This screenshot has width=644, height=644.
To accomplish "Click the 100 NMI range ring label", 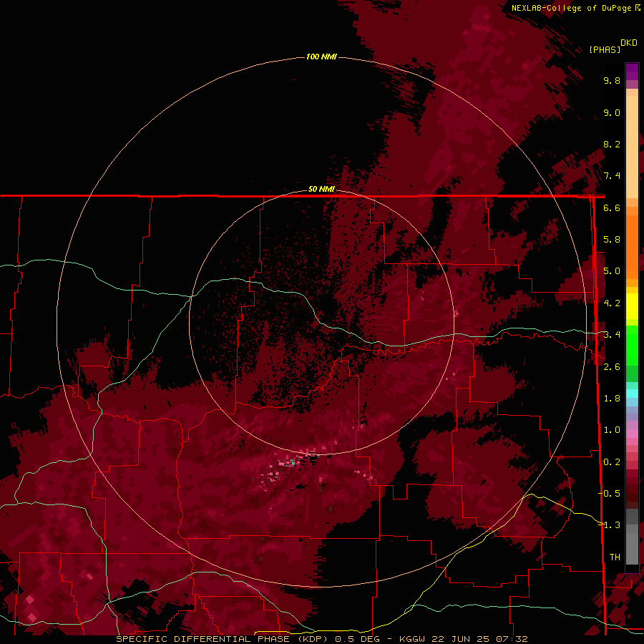I will (321, 57).
